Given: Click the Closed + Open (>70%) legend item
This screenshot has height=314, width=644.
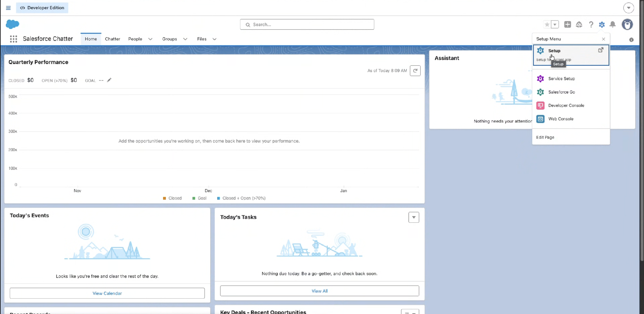Looking at the screenshot, I should [x=241, y=198].
